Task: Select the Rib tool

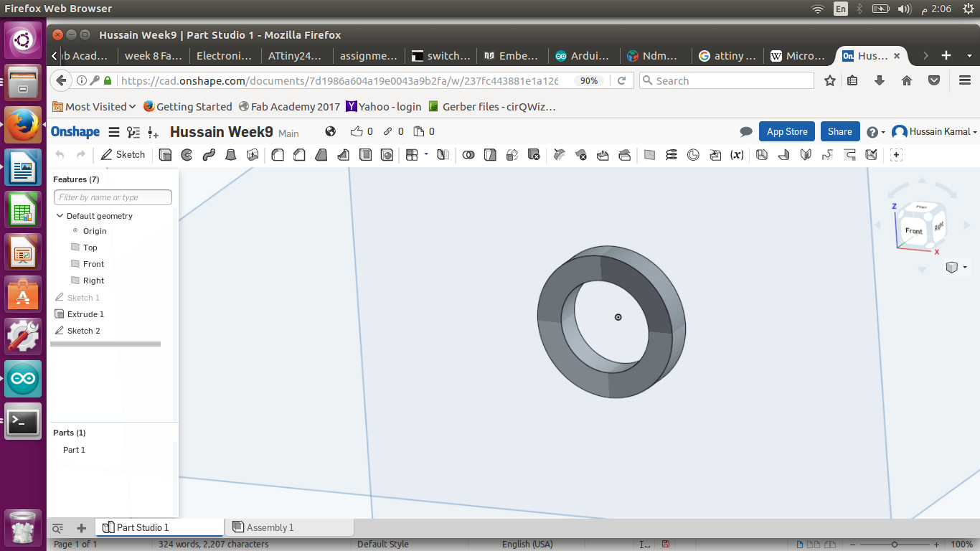Action: 344,154
